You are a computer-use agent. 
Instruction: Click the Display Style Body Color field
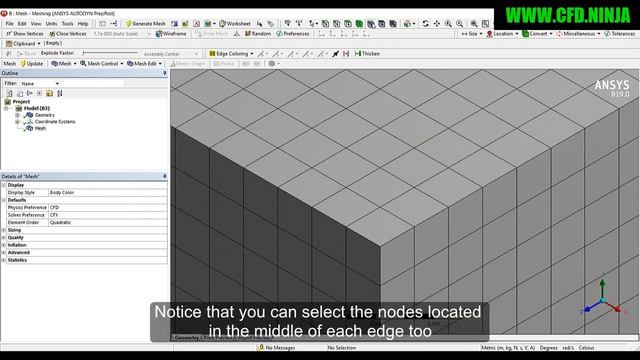tap(107, 193)
